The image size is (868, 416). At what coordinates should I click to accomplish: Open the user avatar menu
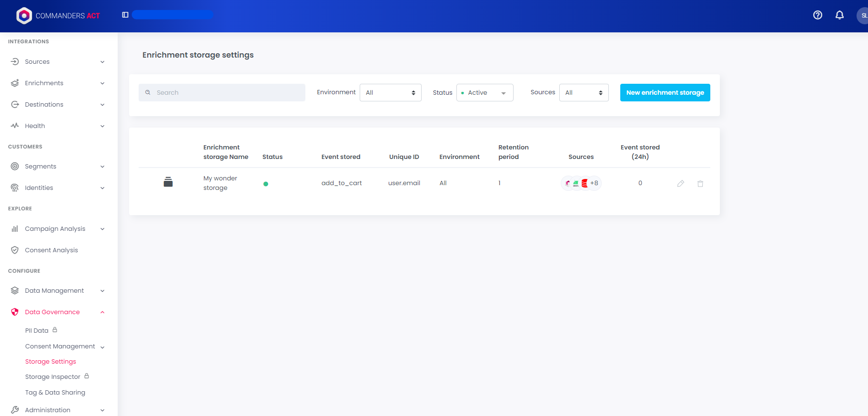point(862,16)
